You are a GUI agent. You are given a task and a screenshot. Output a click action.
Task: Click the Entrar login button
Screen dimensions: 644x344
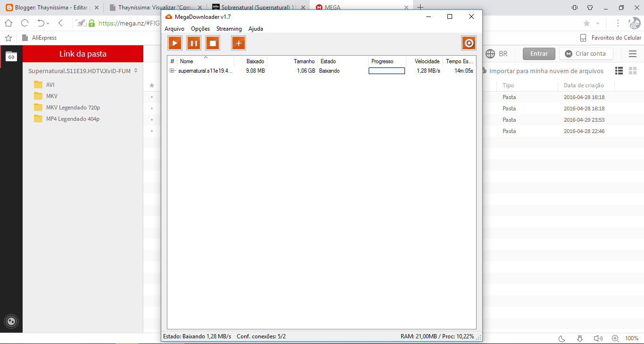[539, 54]
